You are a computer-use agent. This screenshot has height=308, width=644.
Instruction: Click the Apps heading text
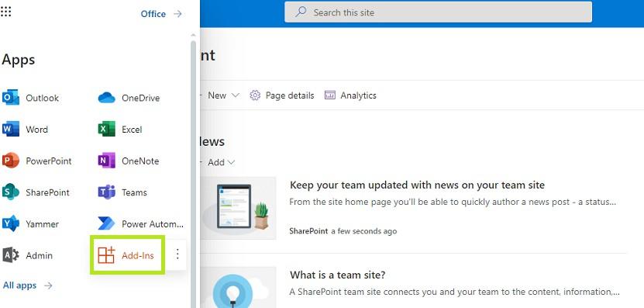pos(19,60)
